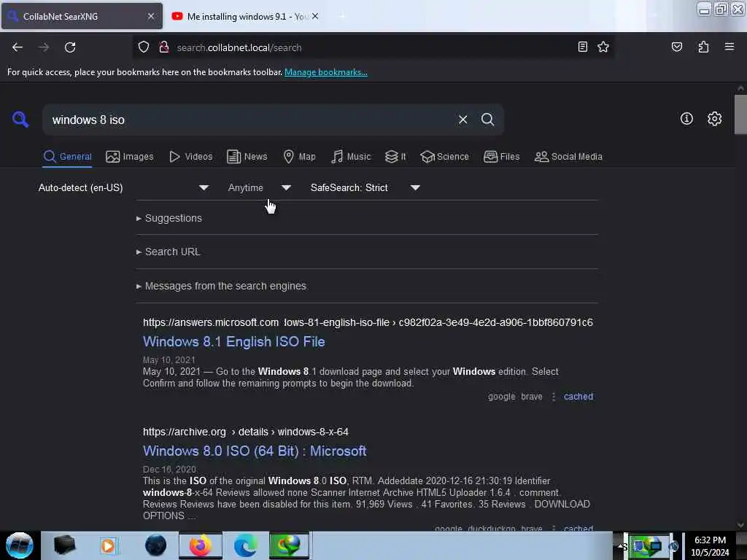Click the answers.microsoft.com result URL
The width and height of the screenshot is (747, 560).
[368, 322]
